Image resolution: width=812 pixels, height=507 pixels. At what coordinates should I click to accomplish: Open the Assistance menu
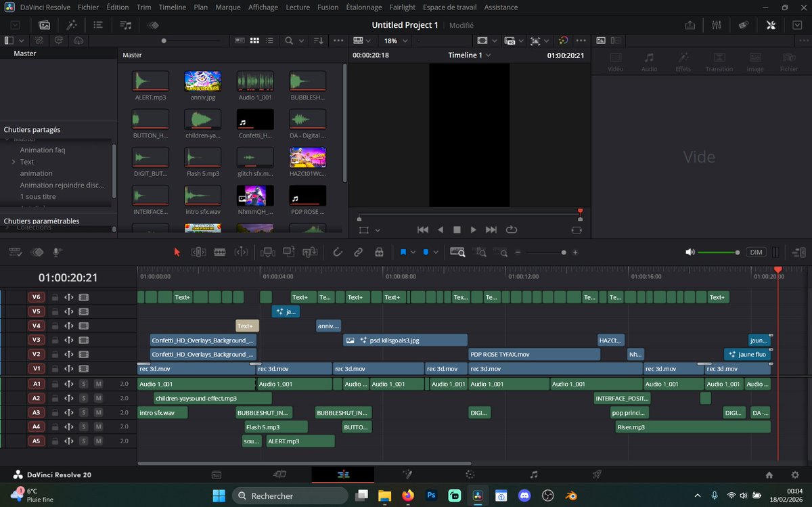501,7
